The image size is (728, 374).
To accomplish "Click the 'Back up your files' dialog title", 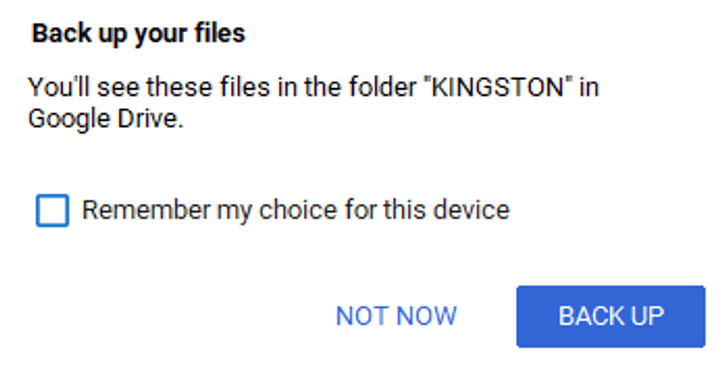I will click(x=138, y=34).
